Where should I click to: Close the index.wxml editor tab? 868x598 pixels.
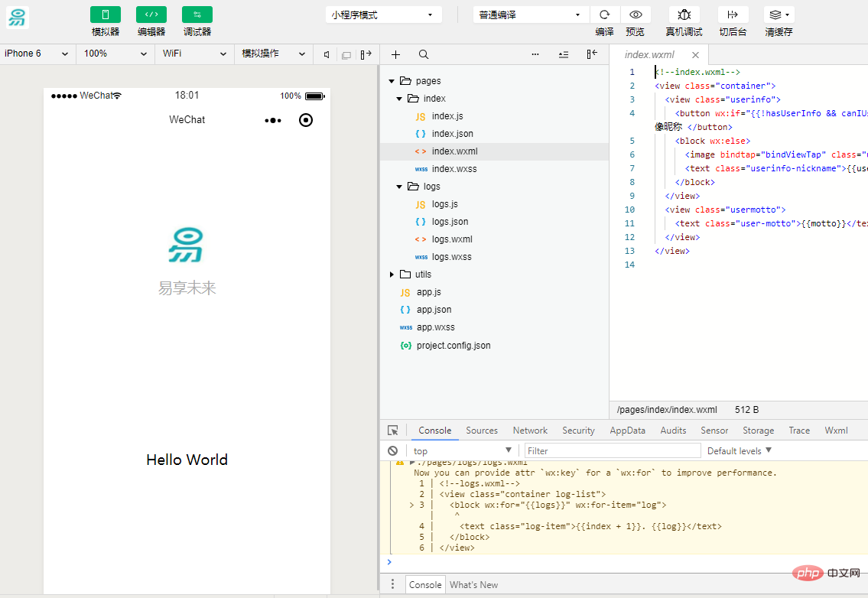pyautogui.click(x=695, y=55)
